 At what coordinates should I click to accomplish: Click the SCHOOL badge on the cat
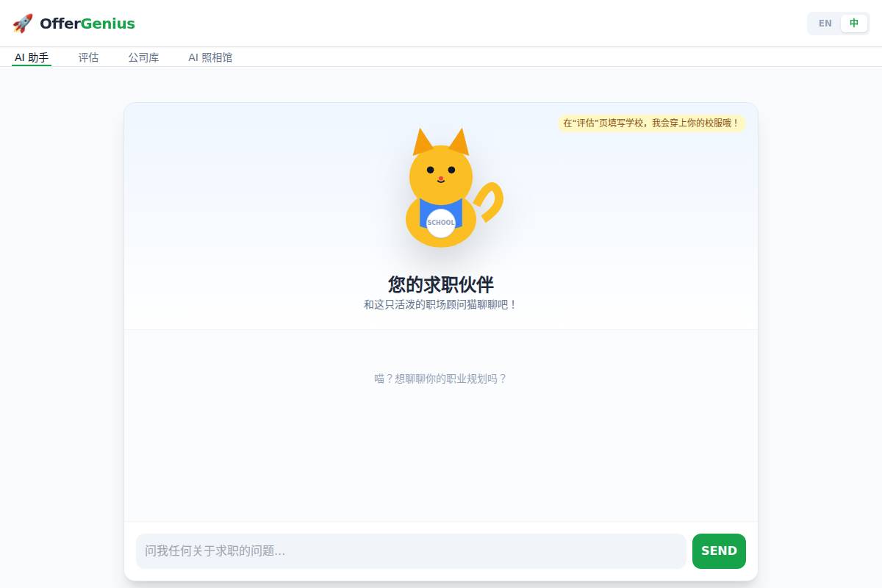[441, 223]
